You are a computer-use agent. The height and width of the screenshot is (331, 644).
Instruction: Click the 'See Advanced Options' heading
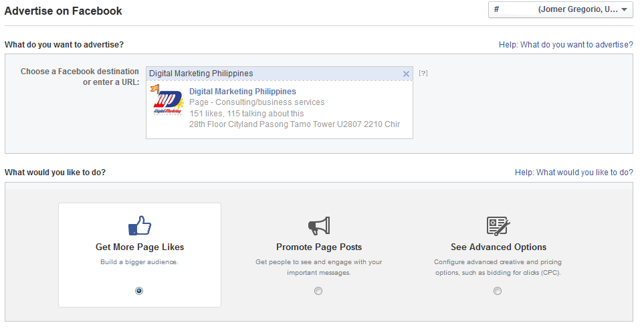coord(498,247)
